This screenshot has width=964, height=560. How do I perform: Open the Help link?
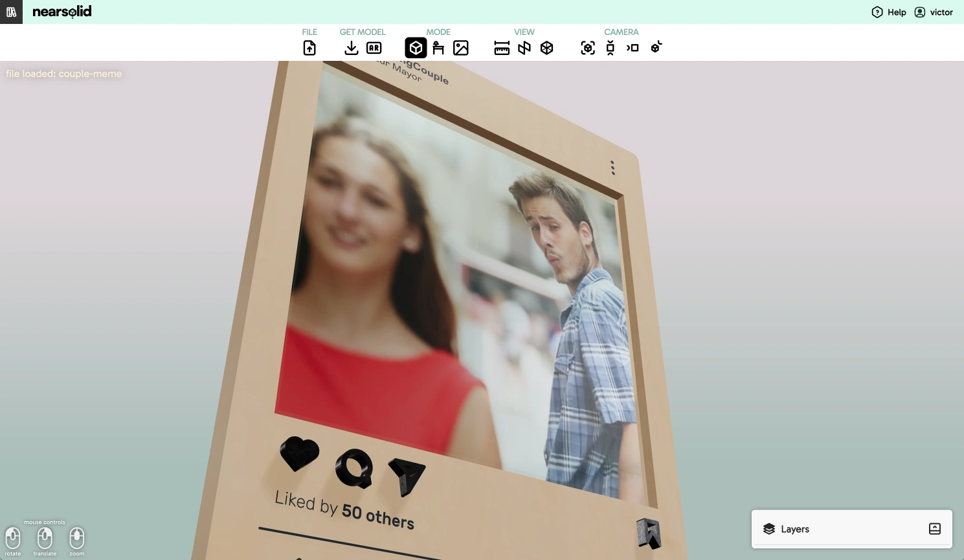889,12
